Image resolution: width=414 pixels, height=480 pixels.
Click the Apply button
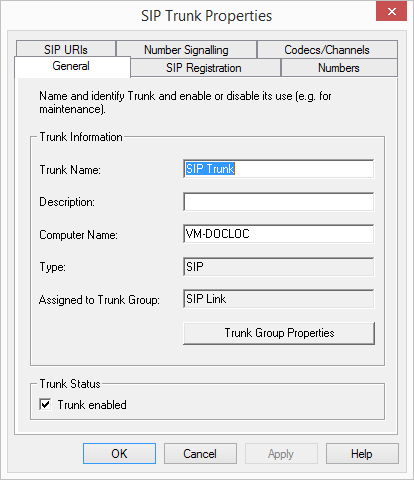(x=281, y=453)
